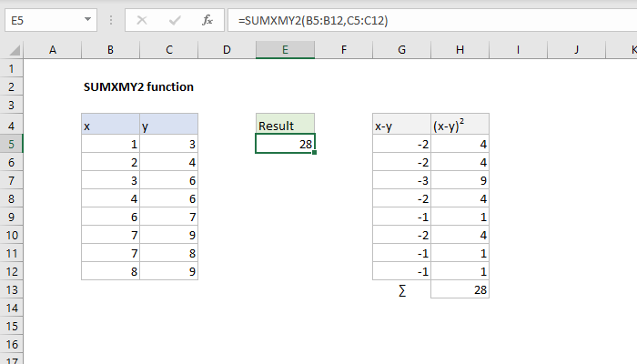This screenshot has width=637, height=364.
Task: Select cell C10 with value 9
Action: 169,235
